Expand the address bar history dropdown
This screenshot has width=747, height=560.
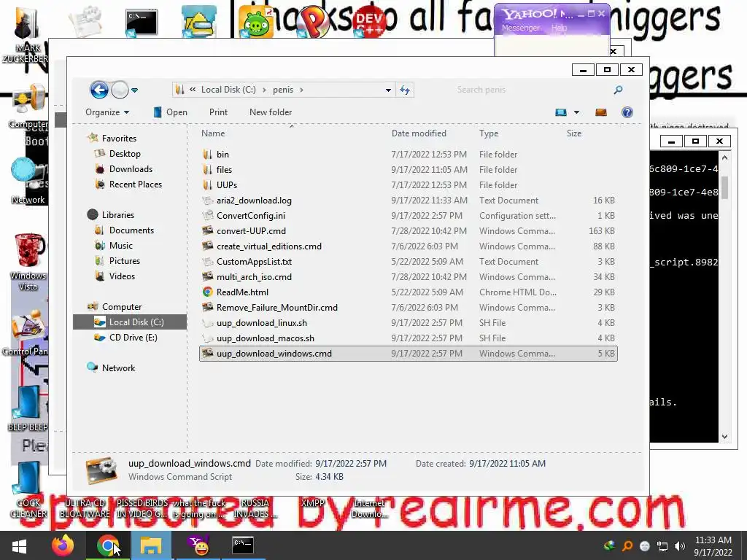tap(388, 90)
